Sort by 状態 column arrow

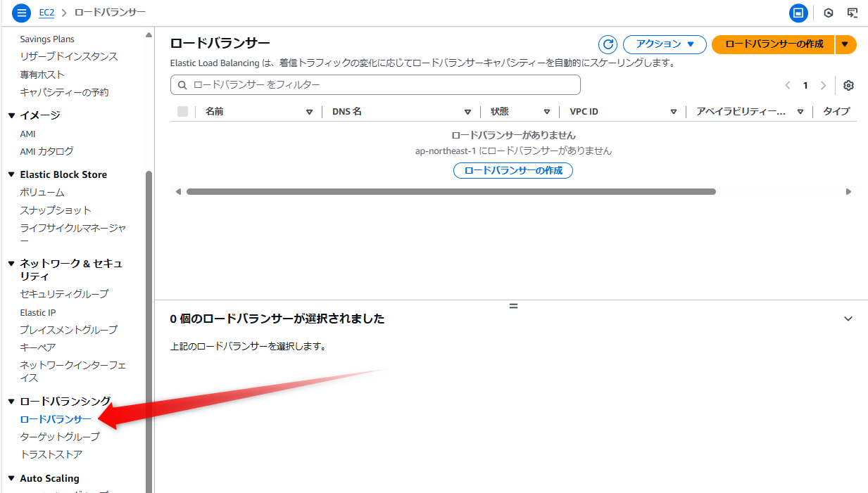(546, 112)
